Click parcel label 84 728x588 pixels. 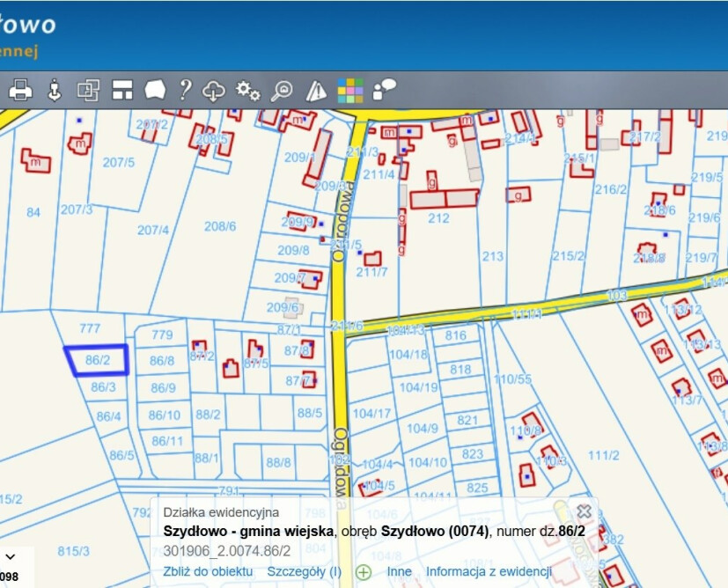[x=33, y=212]
